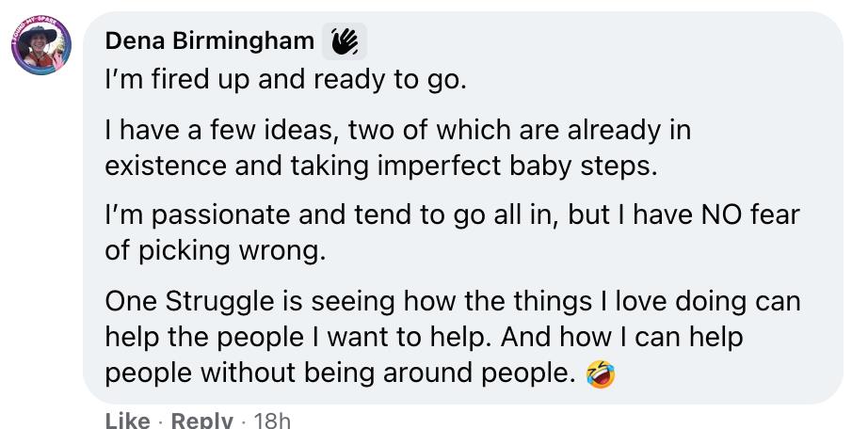Reply to Dena Birmingham's comment
Screen dimensions: 868x429
pyautogui.click(x=201, y=420)
